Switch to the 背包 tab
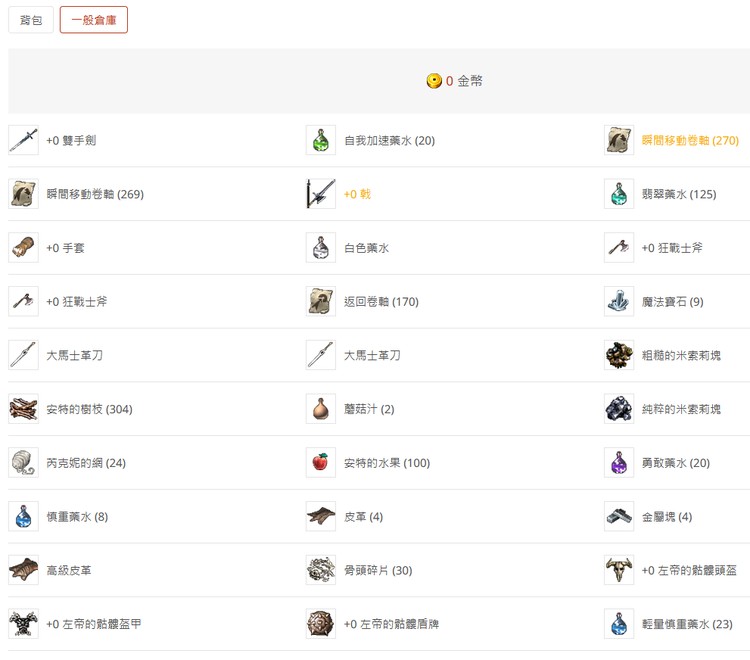 (x=31, y=20)
